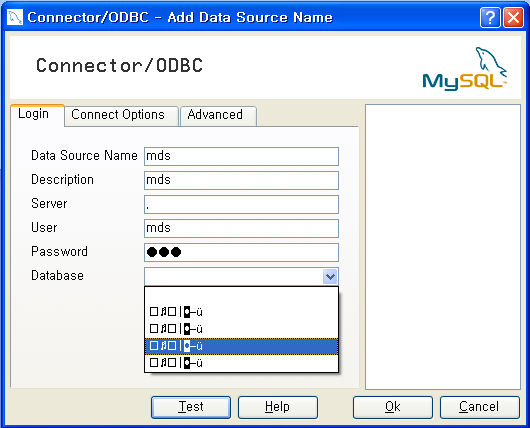Click the MySQL dolphin logo
The height and width of the screenshot is (428, 530).
(x=464, y=69)
